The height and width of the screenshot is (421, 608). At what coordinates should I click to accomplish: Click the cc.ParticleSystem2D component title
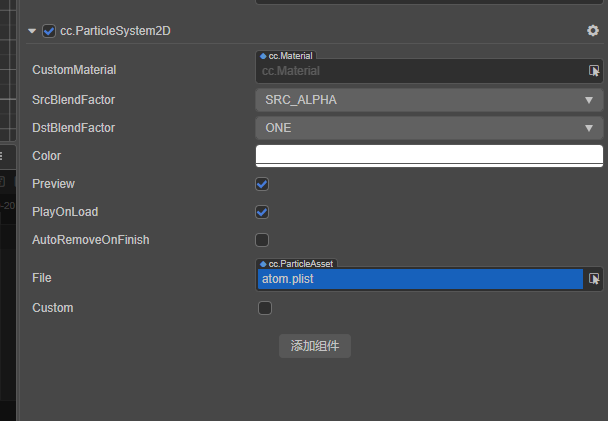pyautogui.click(x=115, y=31)
